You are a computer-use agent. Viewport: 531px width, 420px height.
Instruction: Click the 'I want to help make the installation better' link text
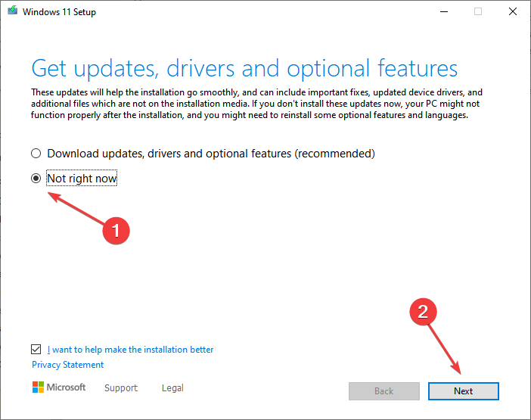pos(130,349)
